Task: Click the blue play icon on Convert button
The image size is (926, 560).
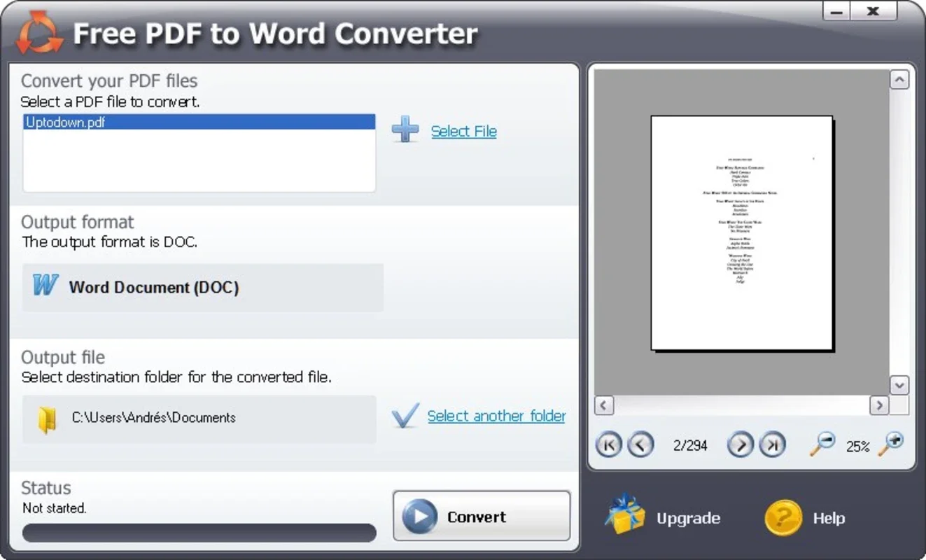Action: tap(421, 517)
